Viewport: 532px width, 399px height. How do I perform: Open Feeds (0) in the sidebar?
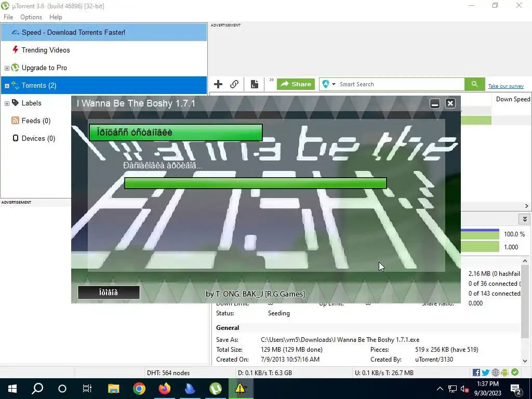36,121
